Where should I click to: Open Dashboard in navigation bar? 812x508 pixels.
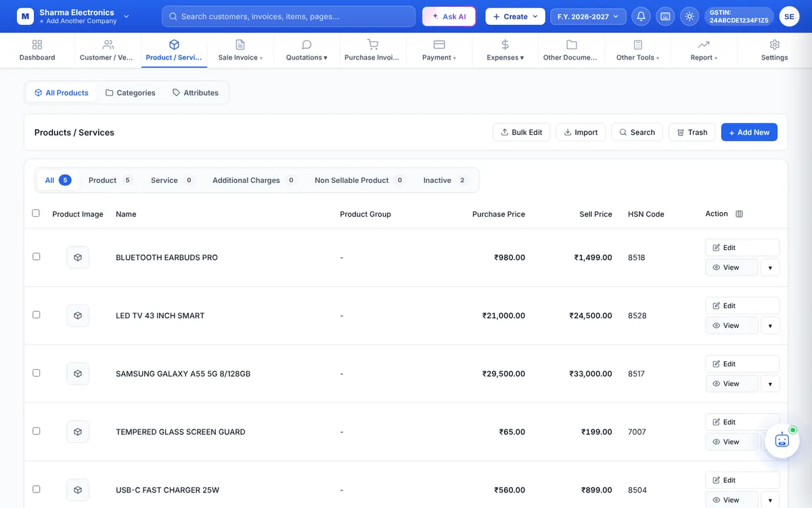[x=37, y=50]
